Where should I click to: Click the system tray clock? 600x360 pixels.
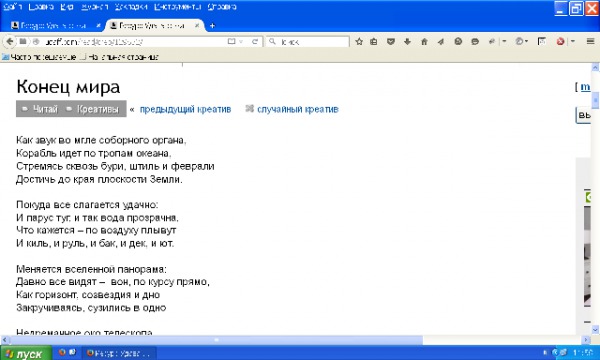[583, 352]
